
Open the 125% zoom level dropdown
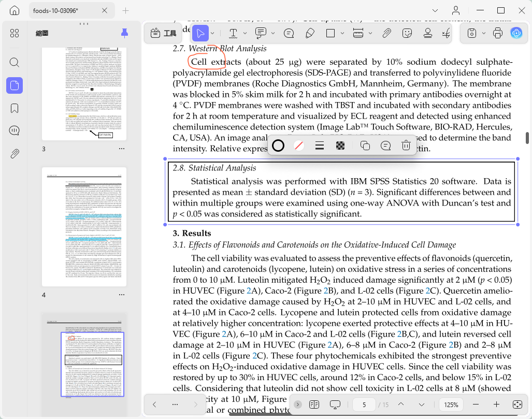click(451, 404)
